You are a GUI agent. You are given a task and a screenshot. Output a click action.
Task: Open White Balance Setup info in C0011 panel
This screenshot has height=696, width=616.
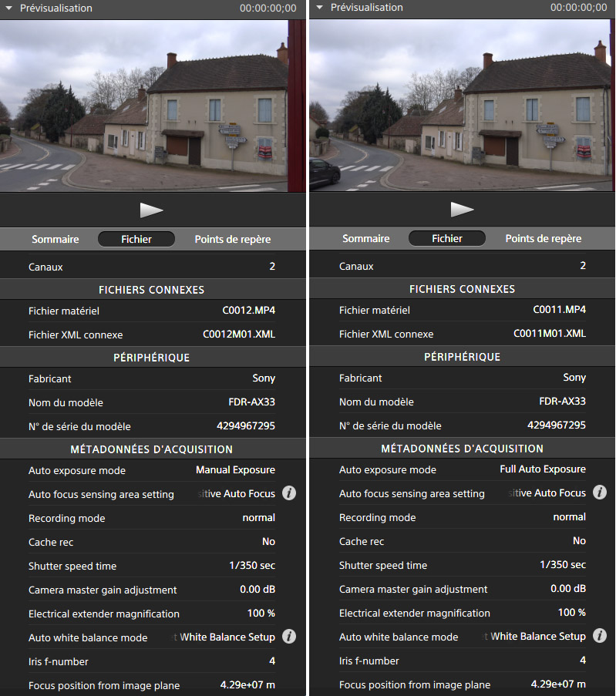(x=599, y=636)
